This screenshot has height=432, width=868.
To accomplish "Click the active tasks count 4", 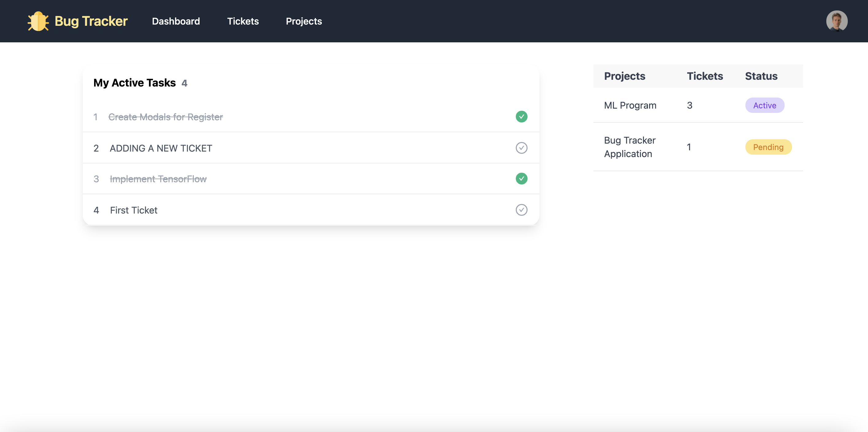I will (184, 83).
